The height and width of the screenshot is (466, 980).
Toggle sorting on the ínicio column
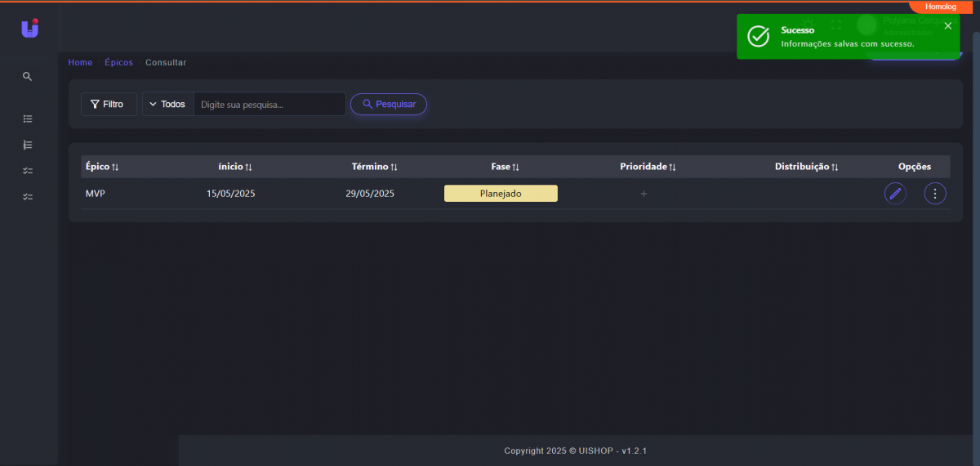(234, 167)
